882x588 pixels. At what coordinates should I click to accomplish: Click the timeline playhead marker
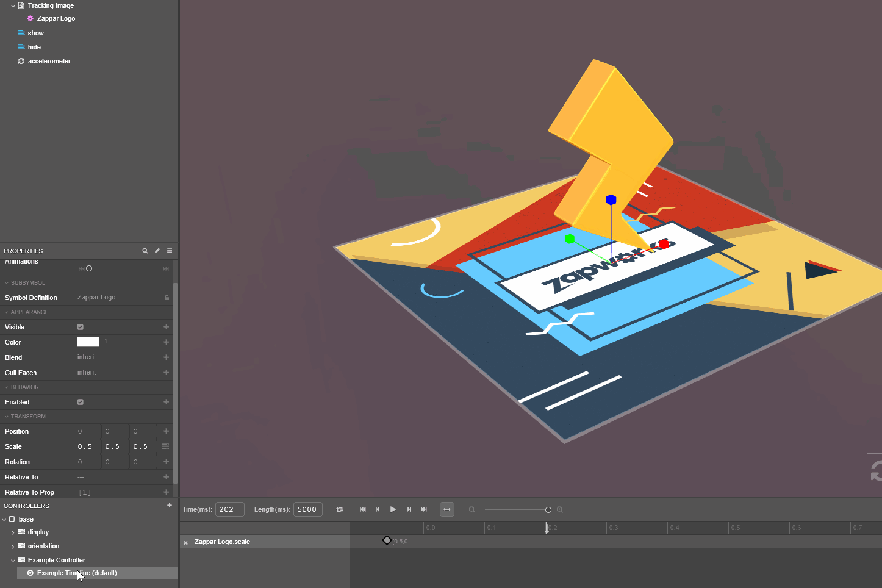(547, 528)
